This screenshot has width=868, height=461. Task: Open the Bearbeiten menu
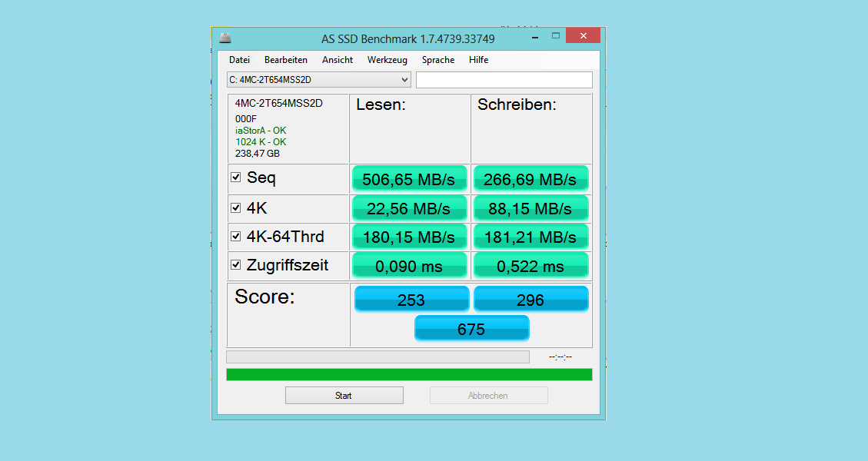click(x=285, y=60)
